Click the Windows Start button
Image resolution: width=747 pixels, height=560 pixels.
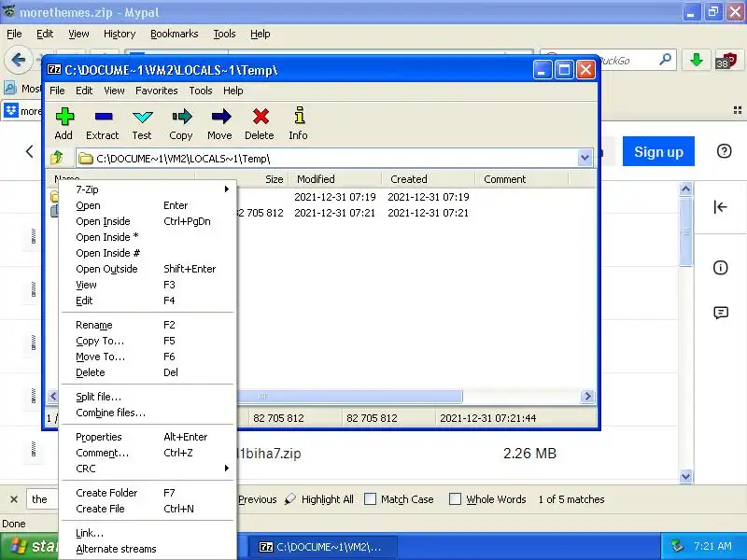tap(30, 546)
